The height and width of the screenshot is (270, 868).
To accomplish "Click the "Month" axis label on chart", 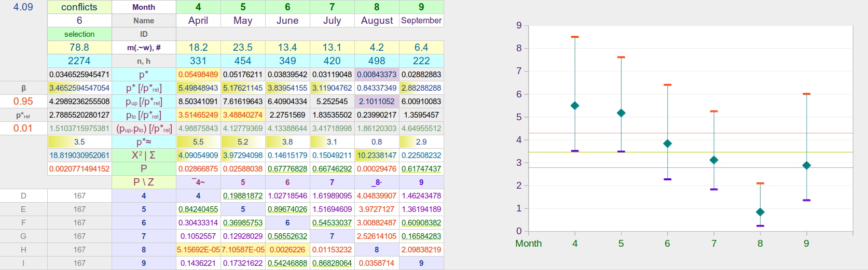I will point(528,244).
